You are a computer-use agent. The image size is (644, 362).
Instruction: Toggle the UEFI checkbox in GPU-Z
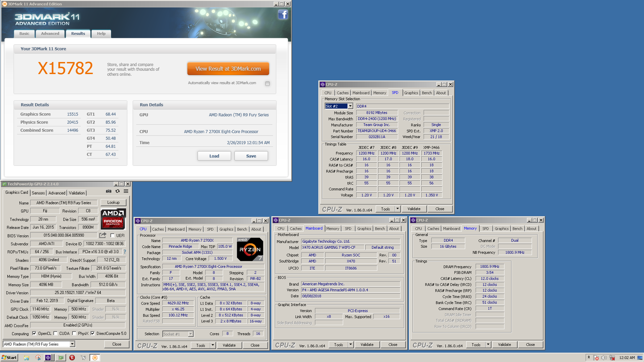[x=112, y=235]
